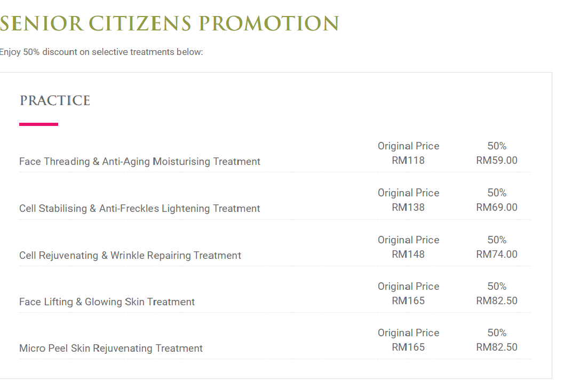Viewport: 588px width, 380px height.
Task: Click the Original Price label above RM148
Action: pos(408,240)
